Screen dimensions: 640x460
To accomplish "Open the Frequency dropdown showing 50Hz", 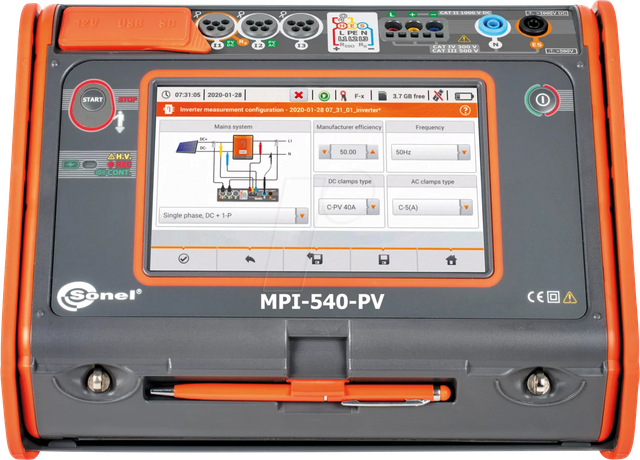I will point(431,152).
